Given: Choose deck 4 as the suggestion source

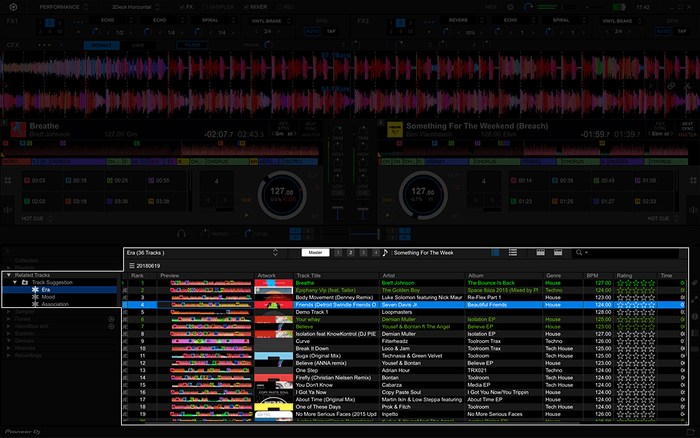Looking at the screenshot, I should (374, 253).
